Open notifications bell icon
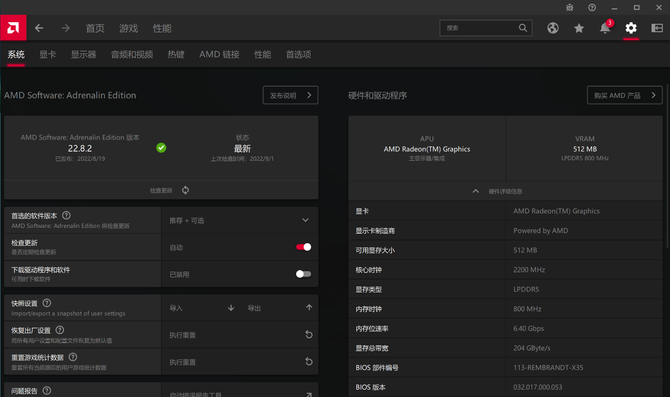The height and width of the screenshot is (397, 670). click(x=605, y=28)
